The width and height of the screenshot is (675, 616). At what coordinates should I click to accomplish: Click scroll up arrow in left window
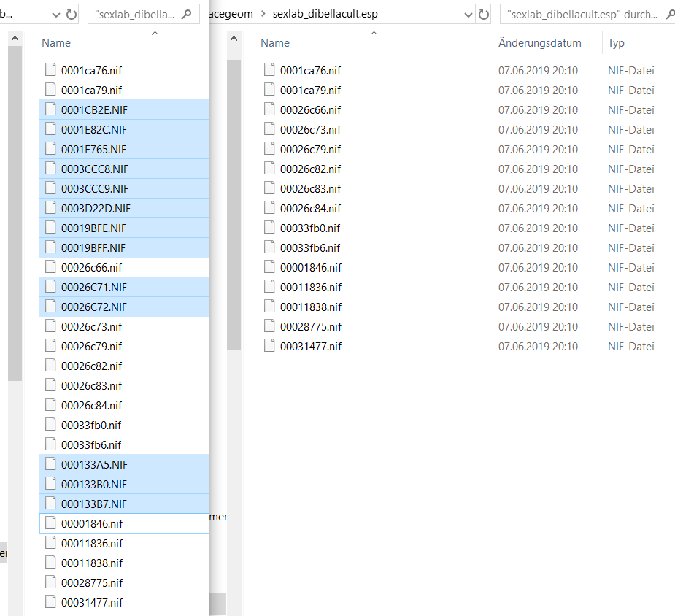point(15,39)
